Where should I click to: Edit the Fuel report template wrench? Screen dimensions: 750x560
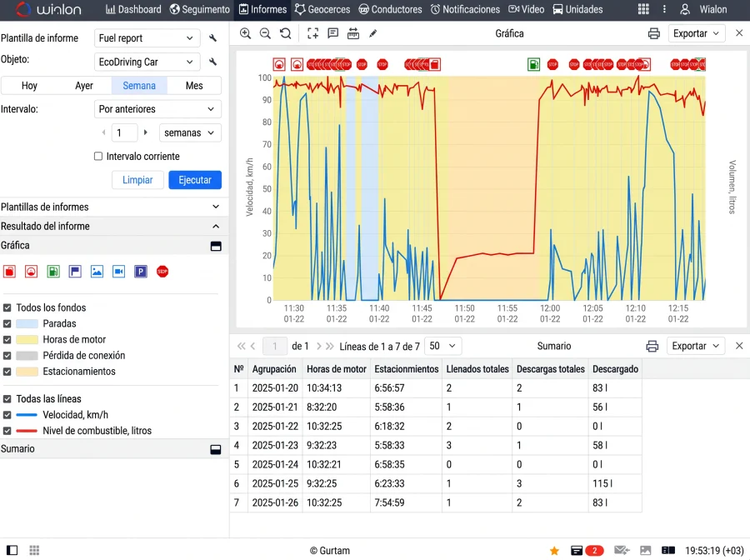click(212, 38)
